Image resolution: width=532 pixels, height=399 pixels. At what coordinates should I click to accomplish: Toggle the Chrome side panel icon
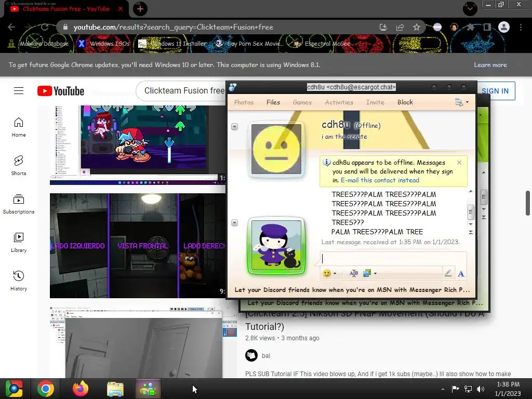487,27
